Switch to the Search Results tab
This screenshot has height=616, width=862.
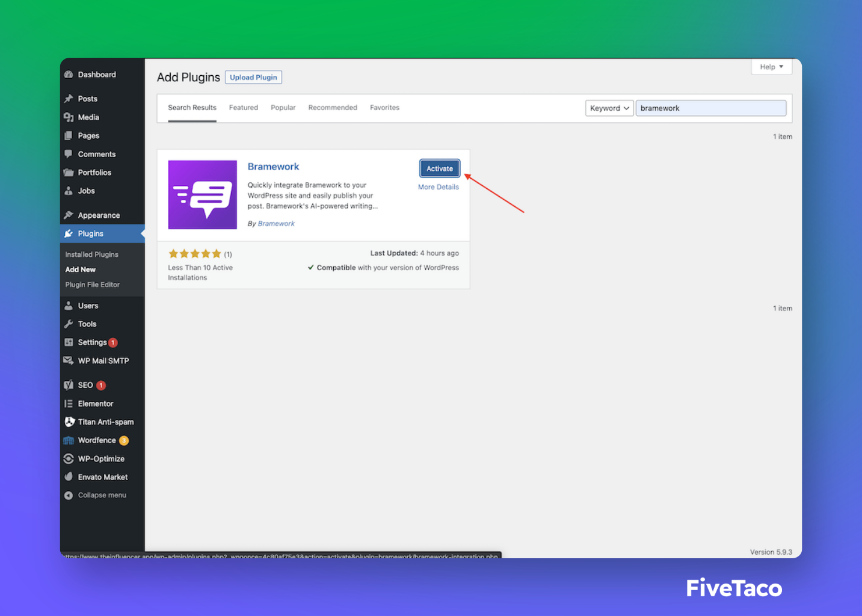192,108
